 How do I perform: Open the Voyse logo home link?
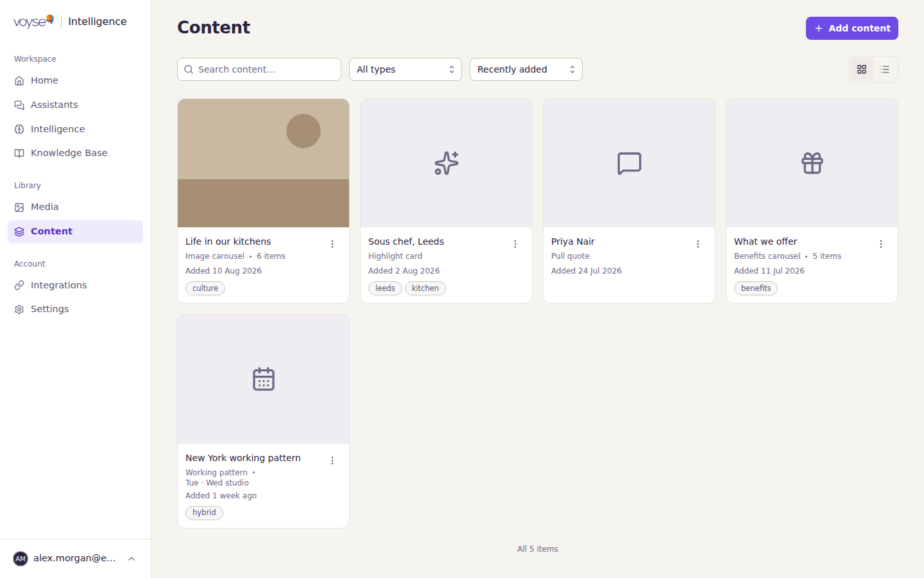(33, 22)
